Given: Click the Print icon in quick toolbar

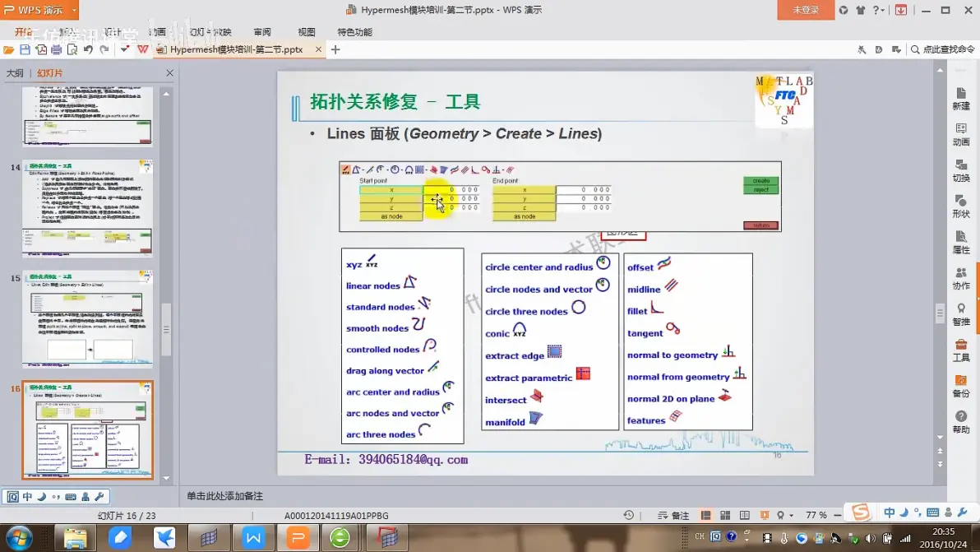Looking at the screenshot, I should (x=56, y=49).
